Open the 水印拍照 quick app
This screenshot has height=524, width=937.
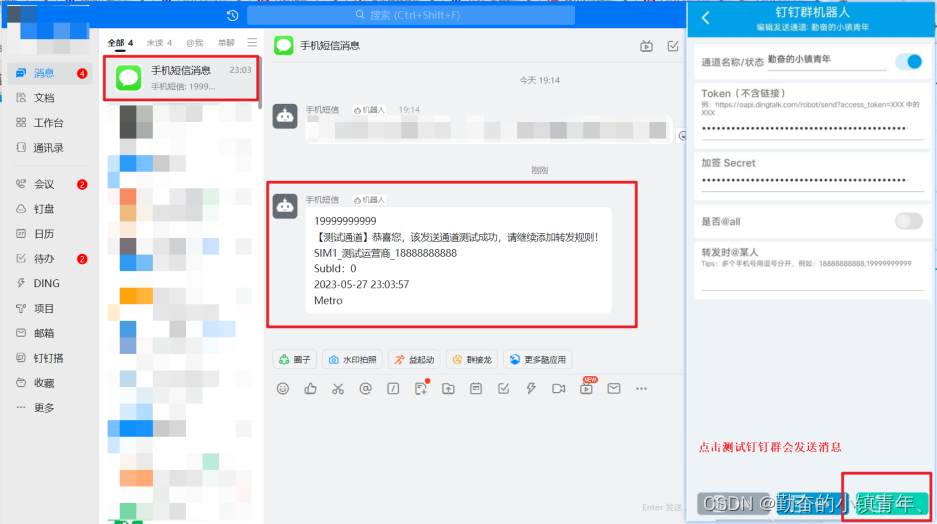tap(353, 360)
